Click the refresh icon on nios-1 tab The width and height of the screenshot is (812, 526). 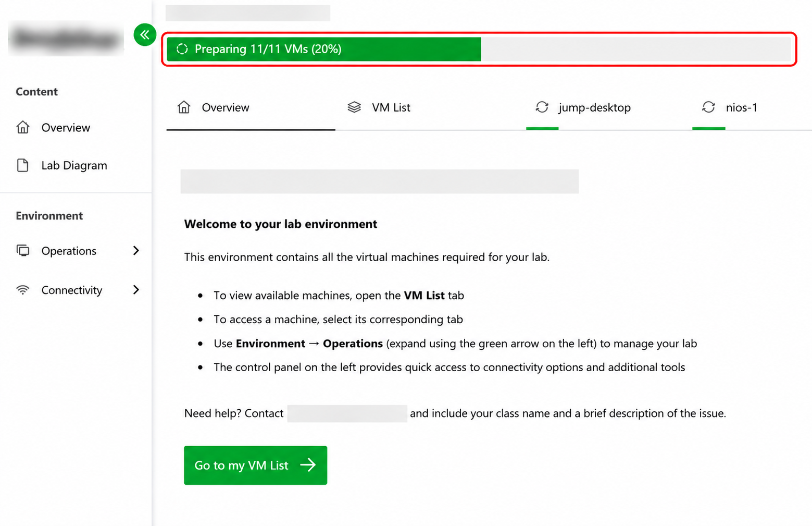[708, 107]
